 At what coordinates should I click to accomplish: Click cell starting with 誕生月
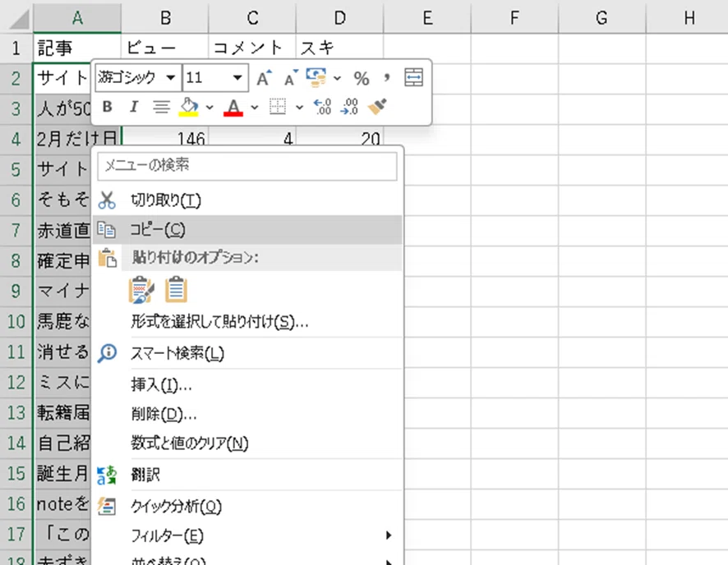[62, 473]
